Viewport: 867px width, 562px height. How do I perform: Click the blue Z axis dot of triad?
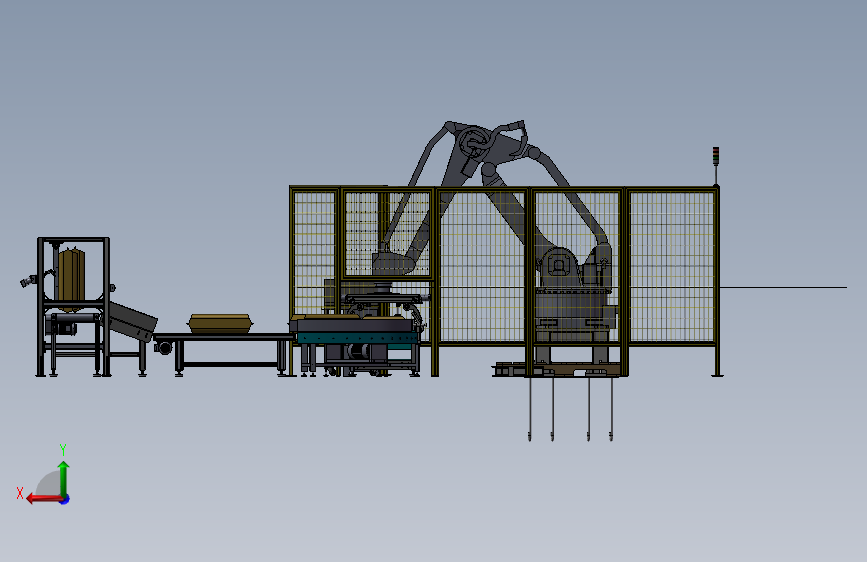pyautogui.click(x=65, y=499)
